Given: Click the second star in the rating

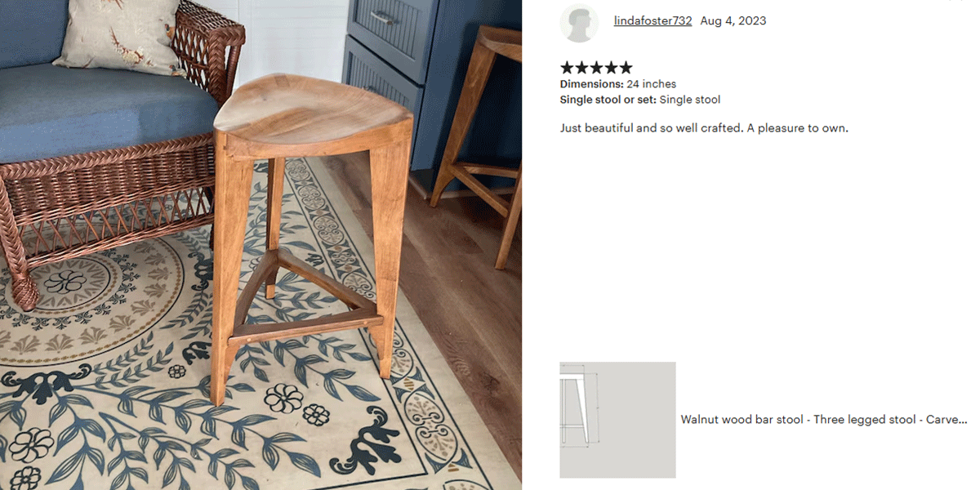Looking at the screenshot, I should coord(581,68).
